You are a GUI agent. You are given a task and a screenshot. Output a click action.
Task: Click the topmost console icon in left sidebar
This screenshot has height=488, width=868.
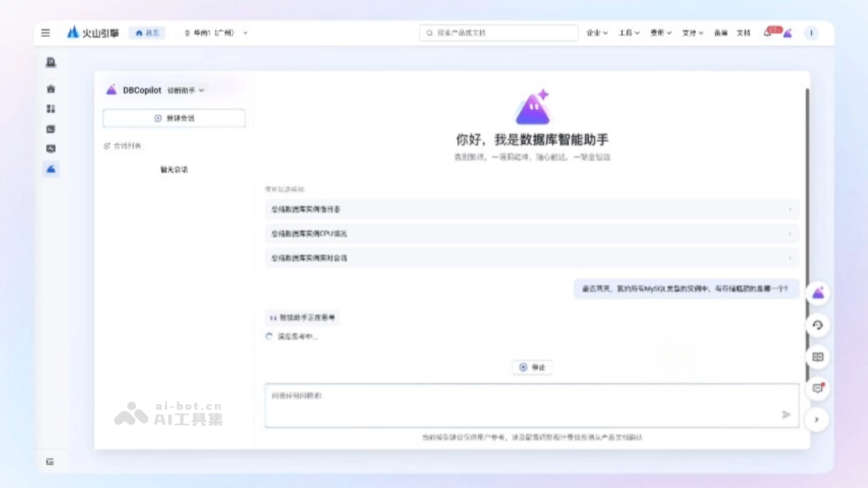tap(51, 62)
